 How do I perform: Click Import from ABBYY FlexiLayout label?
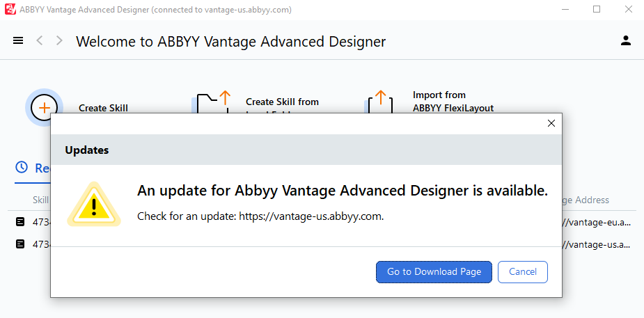click(453, 102)
